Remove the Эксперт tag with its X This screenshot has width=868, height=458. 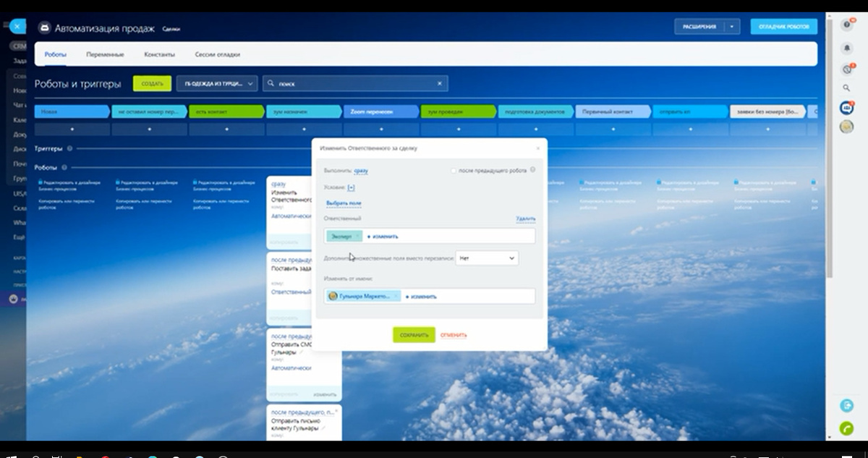[357, 236]
